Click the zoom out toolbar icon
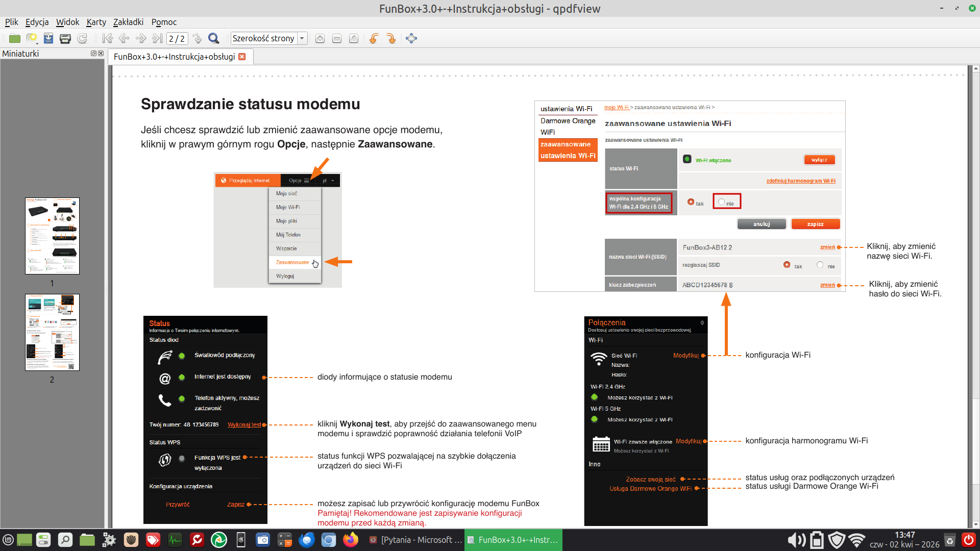Viewport: 980px width, 551px height. (337, 39)
